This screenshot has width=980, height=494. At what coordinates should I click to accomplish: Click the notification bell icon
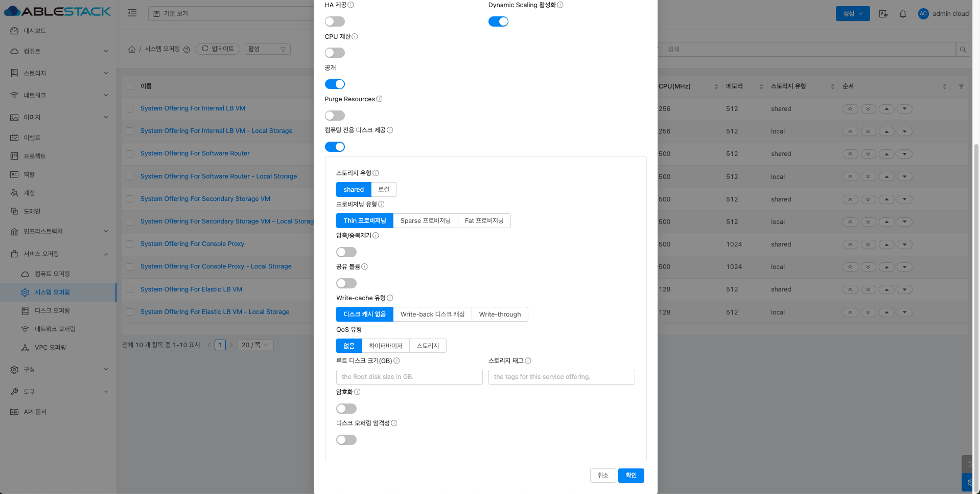point(903,14)
